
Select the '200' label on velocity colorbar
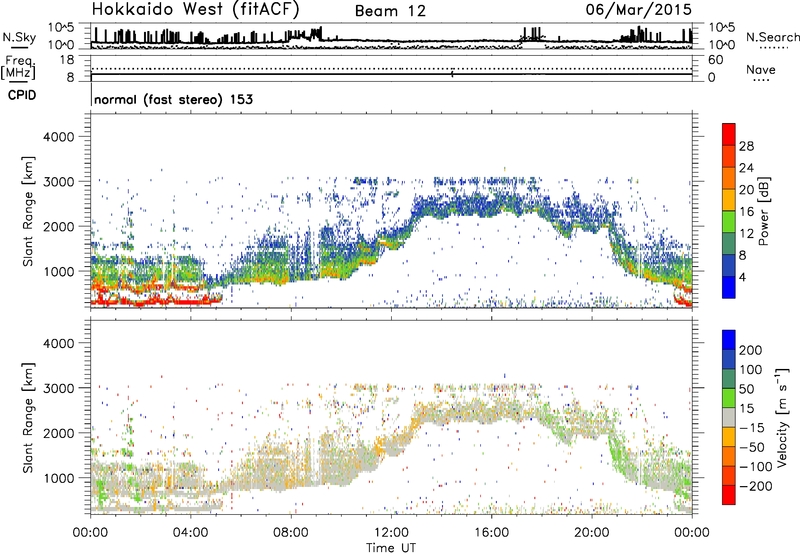[751, 350]
